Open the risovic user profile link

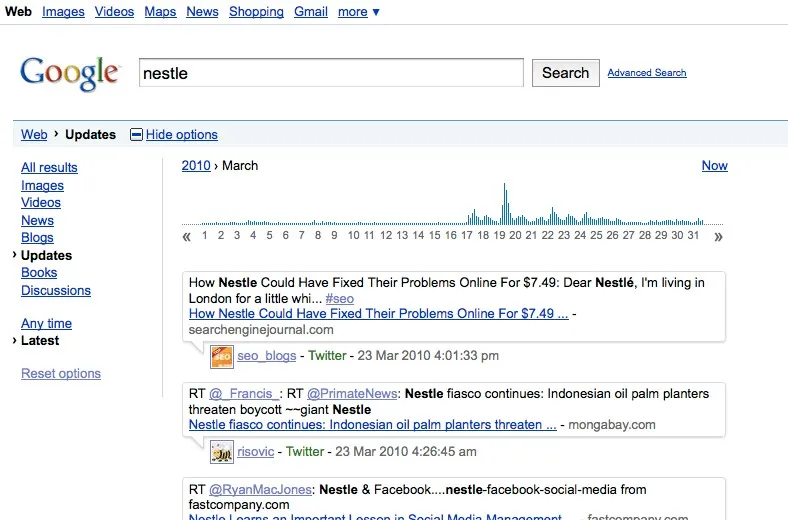point(256,452)
